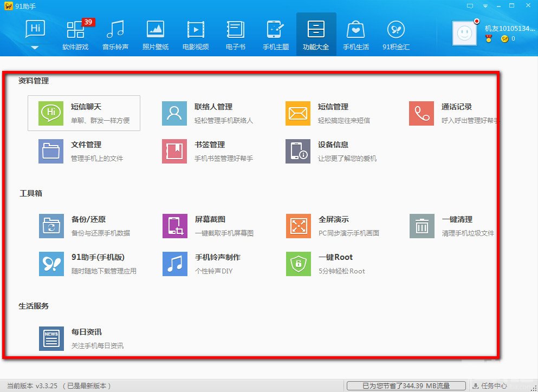Click the 文件管理 label text
This screenshot has height=392, width=538.
point(86,145)
